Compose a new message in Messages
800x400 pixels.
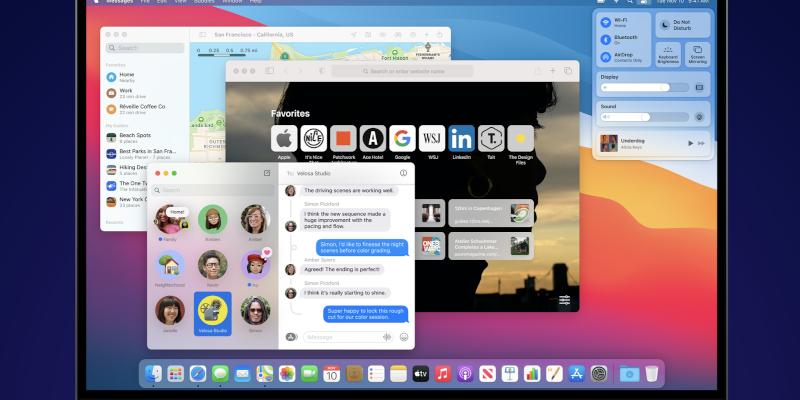pos(267,173)
